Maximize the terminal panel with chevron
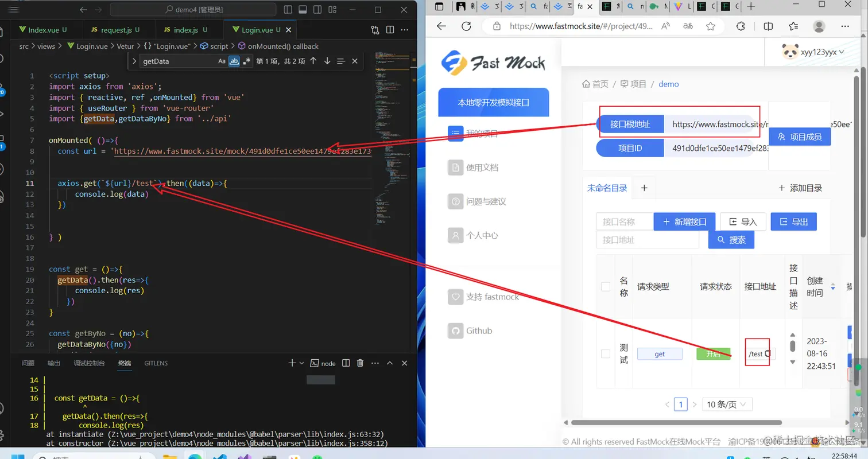This screenshot has width=868, height=459. (x=390, y=363)
